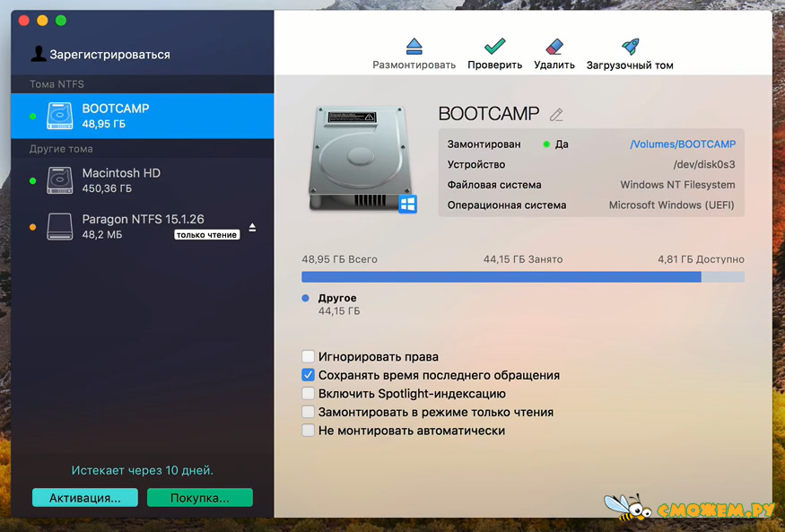Click the 44,15 ГБ Занято label
This screenshot has height=532, width=785.
click(523, 259)
